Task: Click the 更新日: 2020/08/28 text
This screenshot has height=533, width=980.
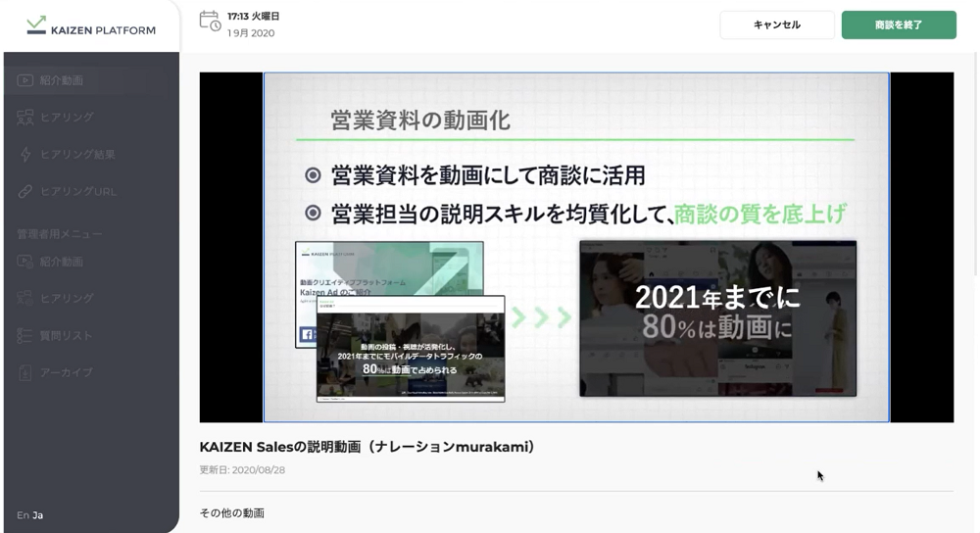Action: tap(242, 470)
